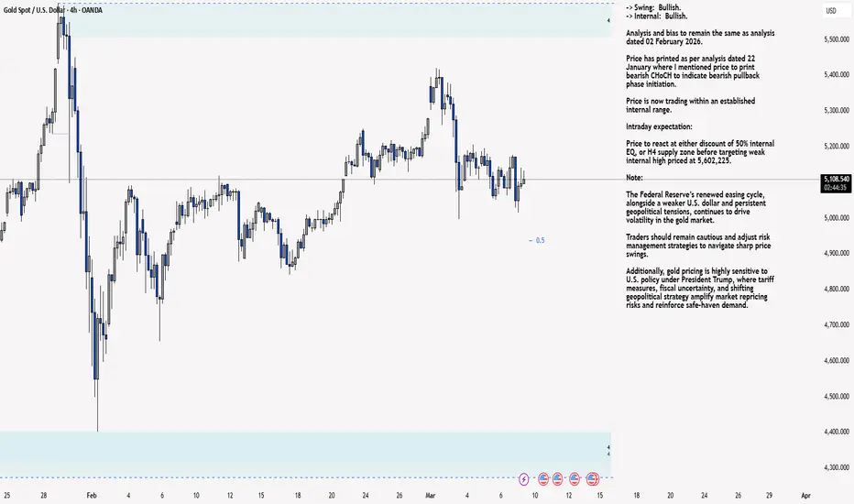Select the 'Swing: Bullish' annotation line

pyautogui.click(x=653, y=7)
